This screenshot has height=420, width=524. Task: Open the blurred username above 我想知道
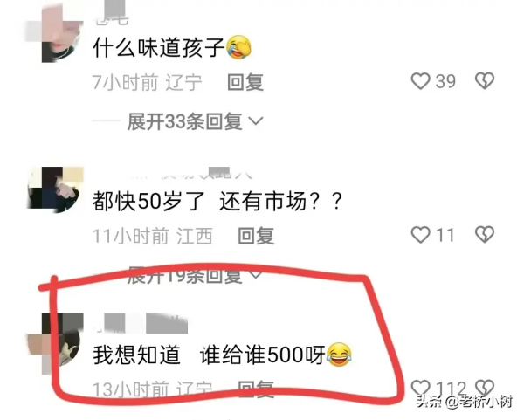140,323
